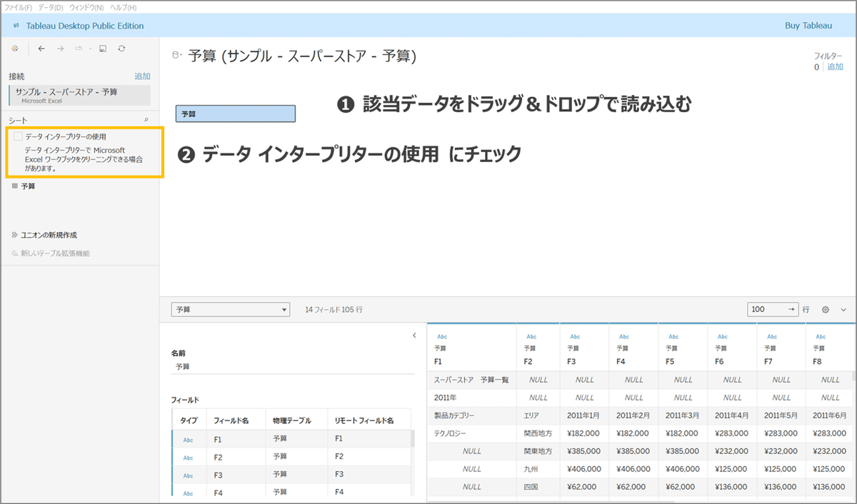Click the data grid vertical scrollbar

coord(854,376)
